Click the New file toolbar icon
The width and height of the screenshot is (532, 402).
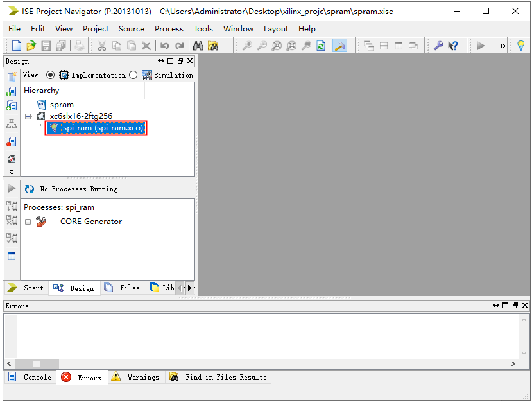pos(17,46)
